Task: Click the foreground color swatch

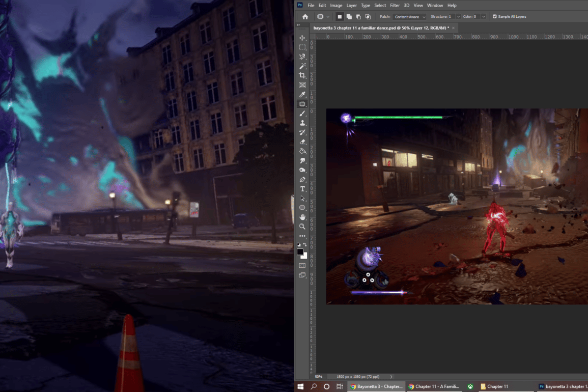Action: pos(300,252)
